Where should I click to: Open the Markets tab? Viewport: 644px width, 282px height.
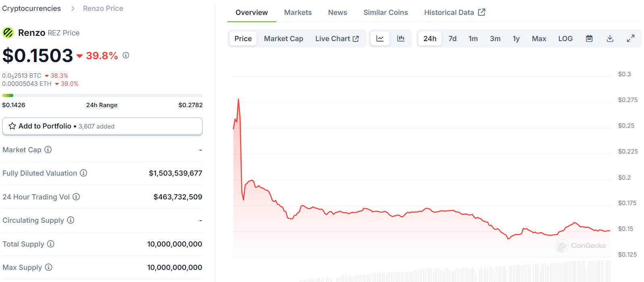(x=298, y=12)
